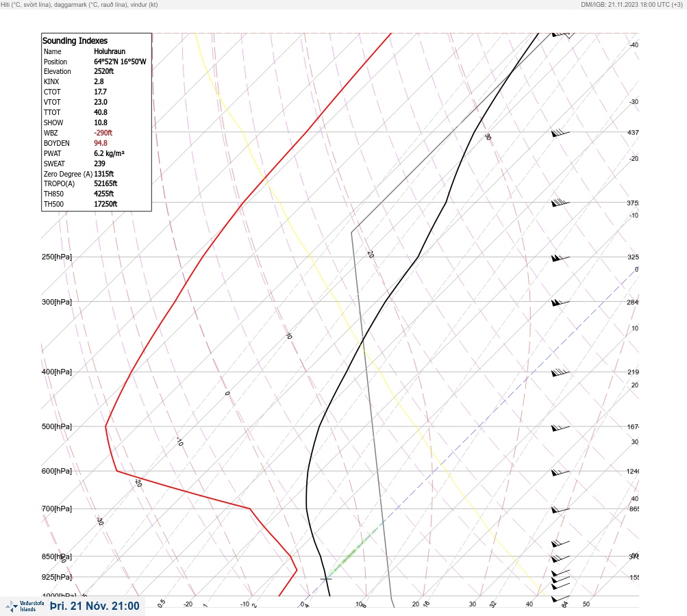Click the surface marker on the temperature line

click(325, 579)
